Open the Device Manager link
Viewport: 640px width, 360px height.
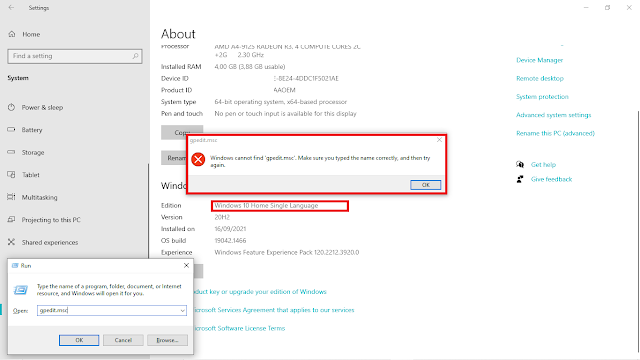pyautogui.click(x=539, y=60)
